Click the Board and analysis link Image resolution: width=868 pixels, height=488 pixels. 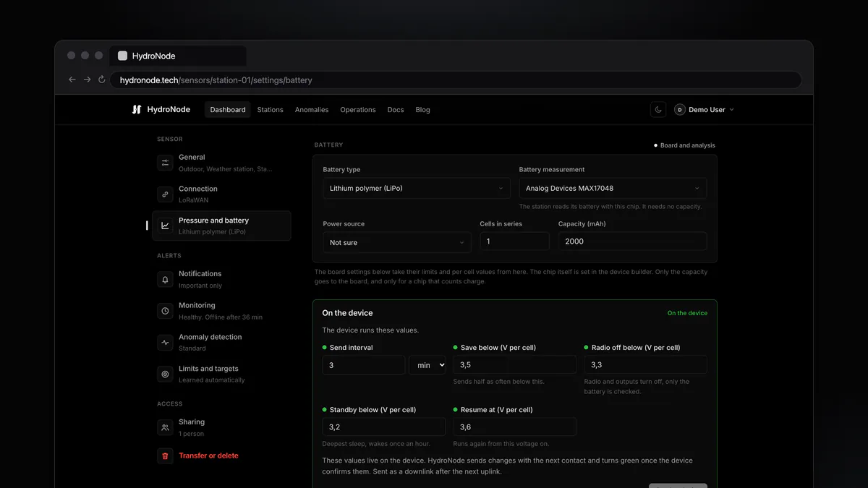coord(684,145)
